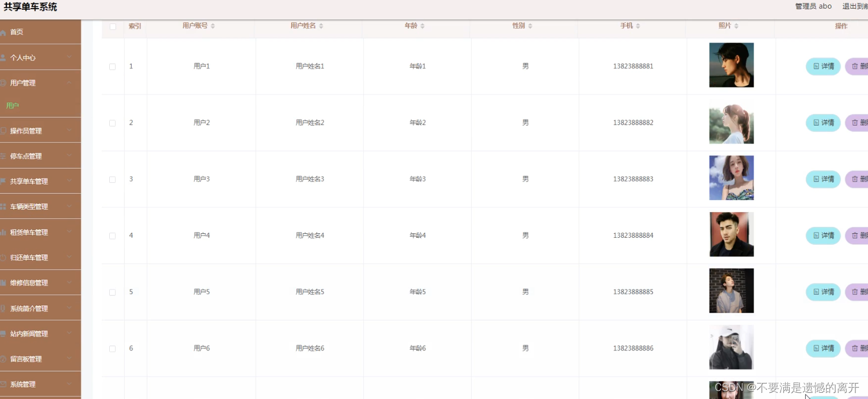Click 详情 button for 用户3
The image size is (868, 399).
pos(823,179)
